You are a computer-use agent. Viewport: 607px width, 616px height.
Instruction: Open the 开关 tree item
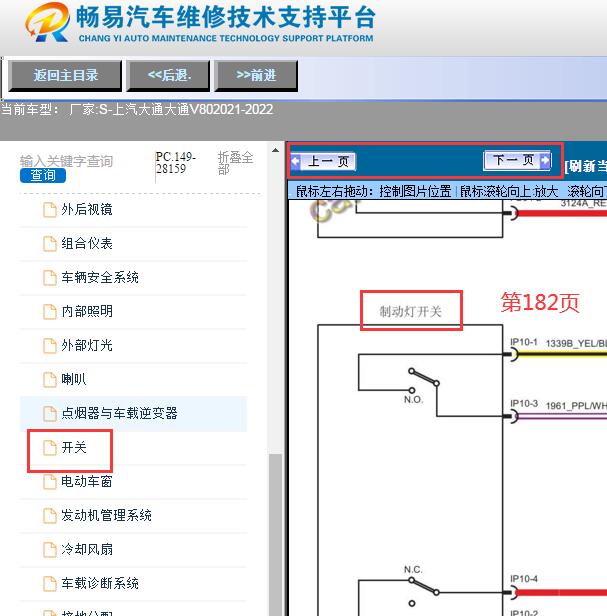73,447
